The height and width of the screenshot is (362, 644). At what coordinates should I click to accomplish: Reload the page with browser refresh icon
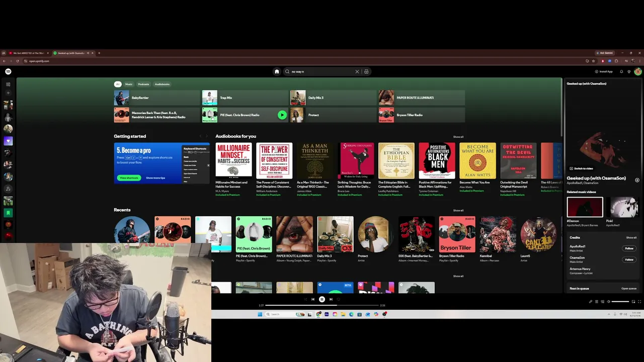click(18, 61)
